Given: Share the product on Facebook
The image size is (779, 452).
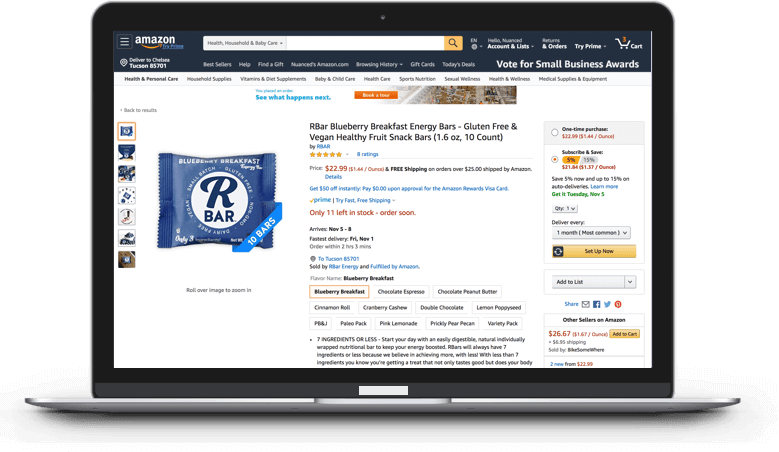Looking at the screenshot, I should click(596, 304).
